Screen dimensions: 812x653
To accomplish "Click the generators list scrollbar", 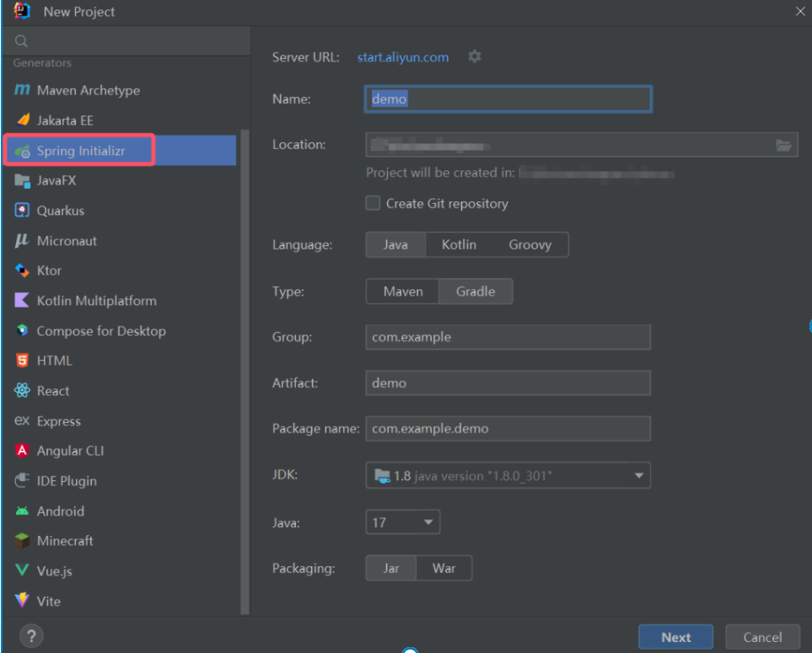I will click(x=245, y=372).
